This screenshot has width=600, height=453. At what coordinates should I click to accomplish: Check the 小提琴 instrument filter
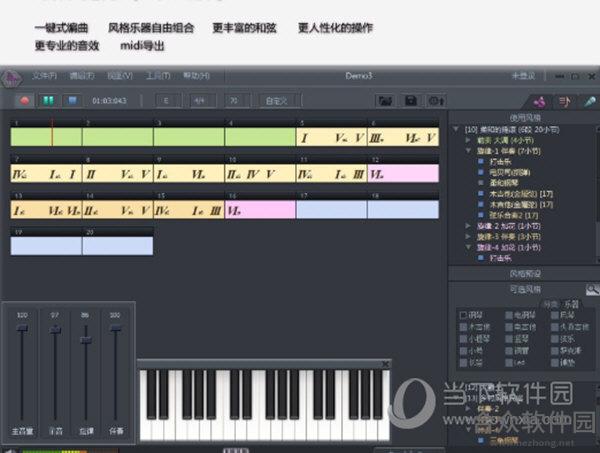pyautogui.click(x=463, y=339)
